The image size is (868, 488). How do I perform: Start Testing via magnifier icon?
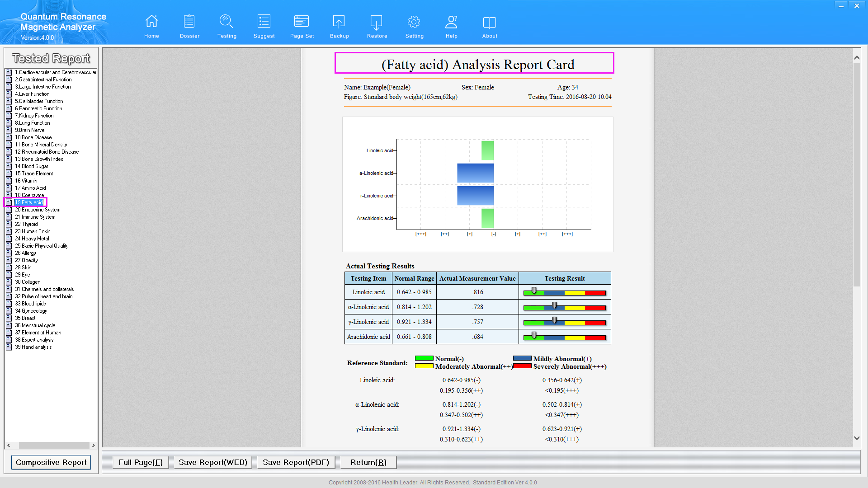tap(226, 22)
